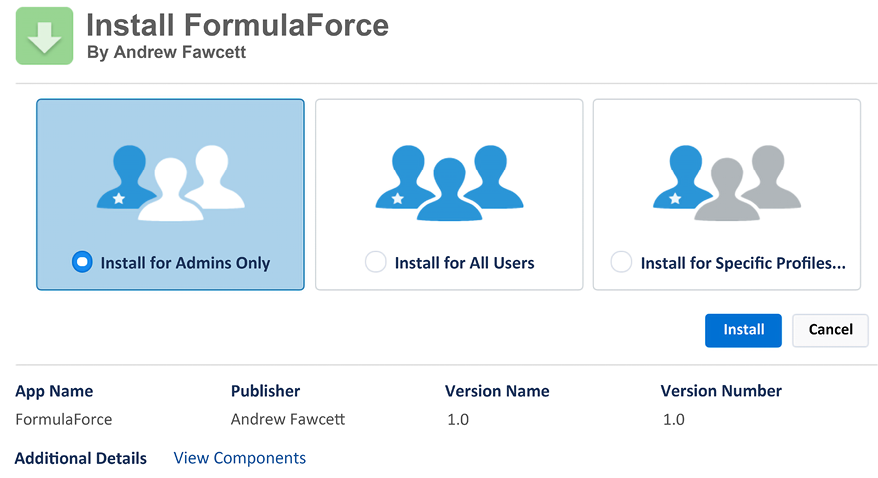Click the Install for Admins Only label text
The height and width of the screenshot is (478, 878).
[x=185, y=263]
